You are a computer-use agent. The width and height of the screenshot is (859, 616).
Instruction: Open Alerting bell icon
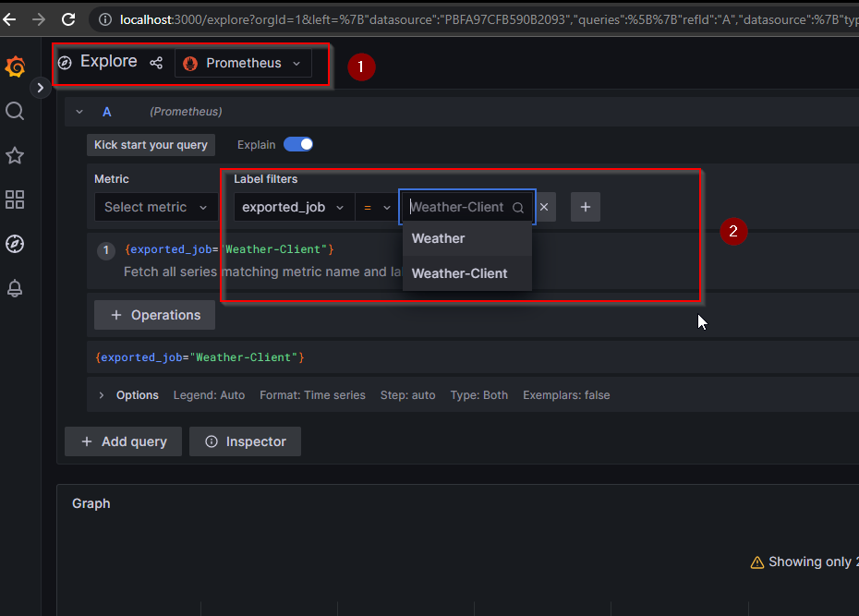point(15,288)
